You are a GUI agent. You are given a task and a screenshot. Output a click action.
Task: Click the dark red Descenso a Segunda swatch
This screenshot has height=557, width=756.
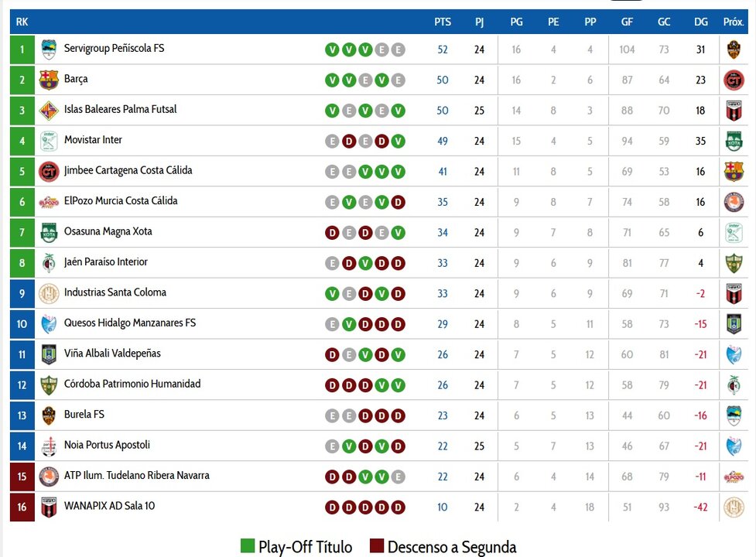[377, 546]
